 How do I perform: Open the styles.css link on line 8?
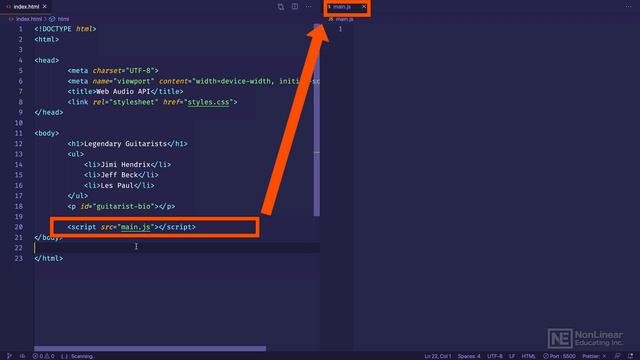point(208,102)
